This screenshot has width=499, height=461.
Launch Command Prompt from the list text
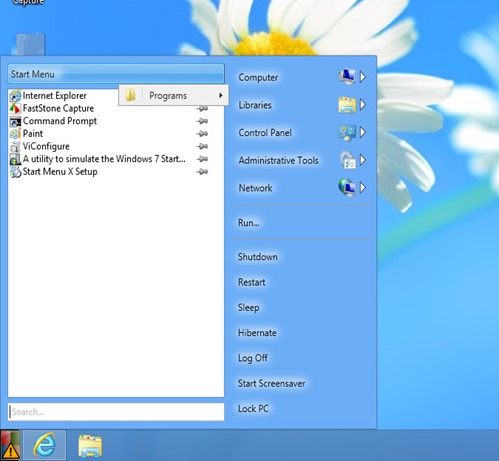point(60,121)
